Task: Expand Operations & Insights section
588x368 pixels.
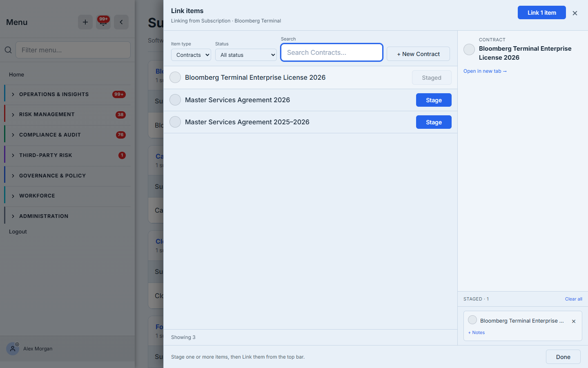Action: coord(67,94)
